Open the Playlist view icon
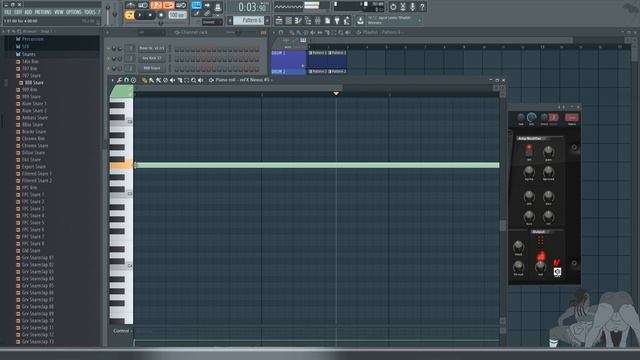This screenshot has width=640, height=360. [279, 20]
